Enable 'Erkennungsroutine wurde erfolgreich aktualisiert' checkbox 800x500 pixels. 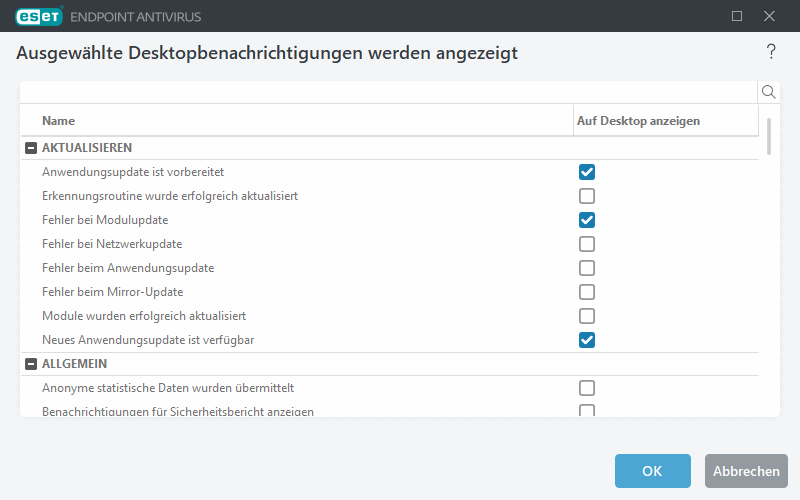pos(587,196)
